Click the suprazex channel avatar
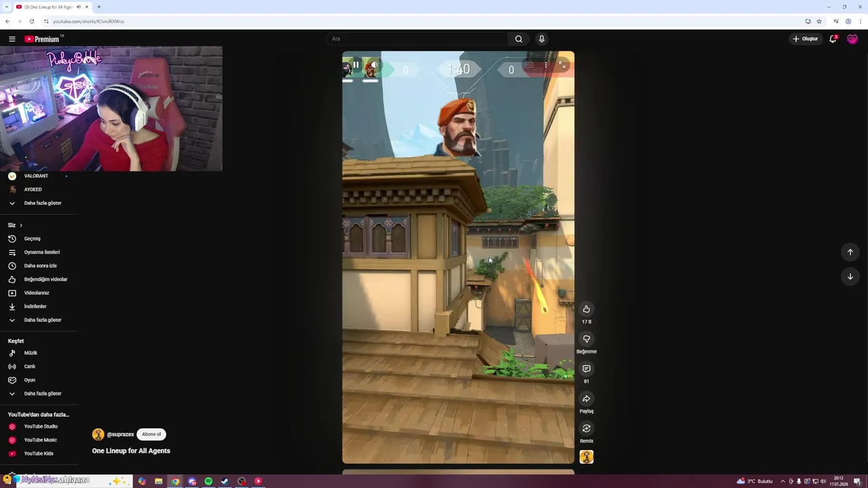 click(98, 434)
